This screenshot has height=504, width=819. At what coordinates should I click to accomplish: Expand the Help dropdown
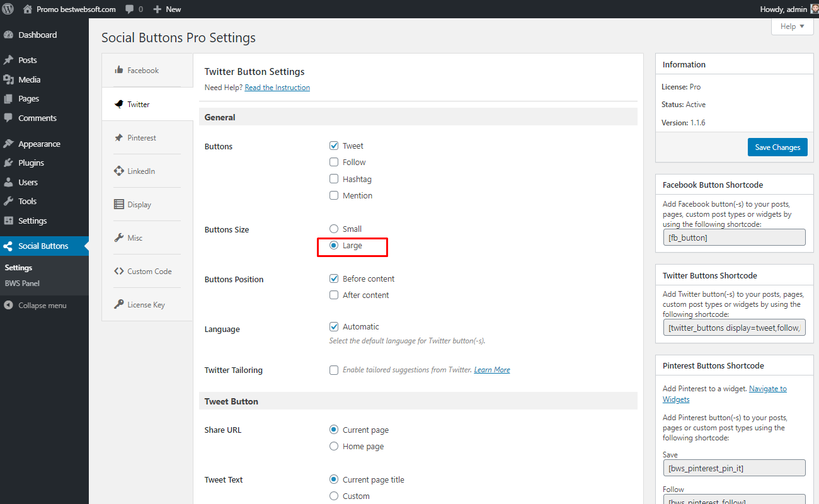(792, 26)
